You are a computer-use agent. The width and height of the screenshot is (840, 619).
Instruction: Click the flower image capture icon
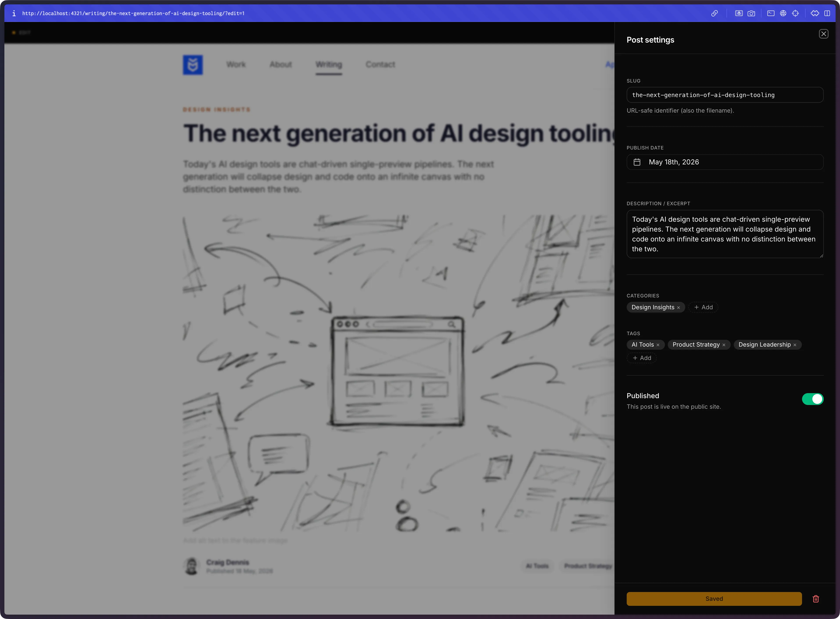pyautogui.click(x=739, y=13)
